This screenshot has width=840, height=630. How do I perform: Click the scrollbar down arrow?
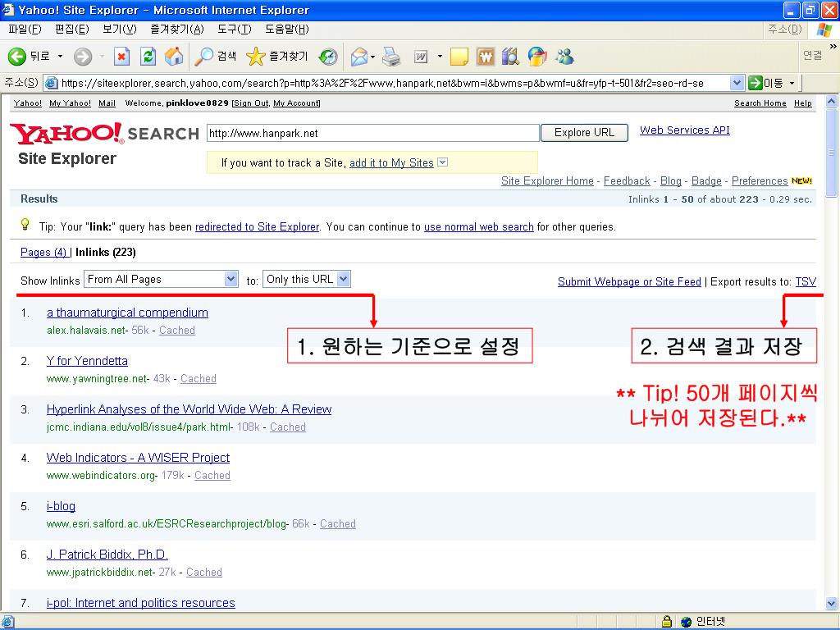tap(832, 603)
